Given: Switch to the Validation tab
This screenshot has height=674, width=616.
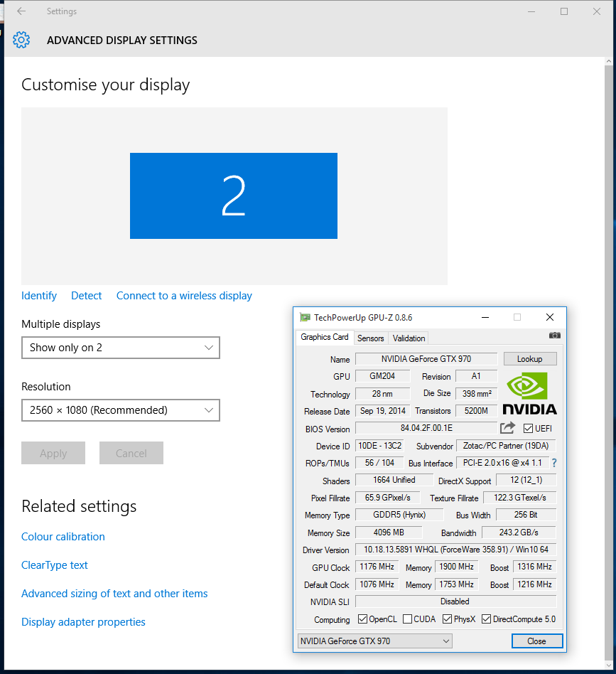Looking at the screenshot, I should [x=409, y=338].
